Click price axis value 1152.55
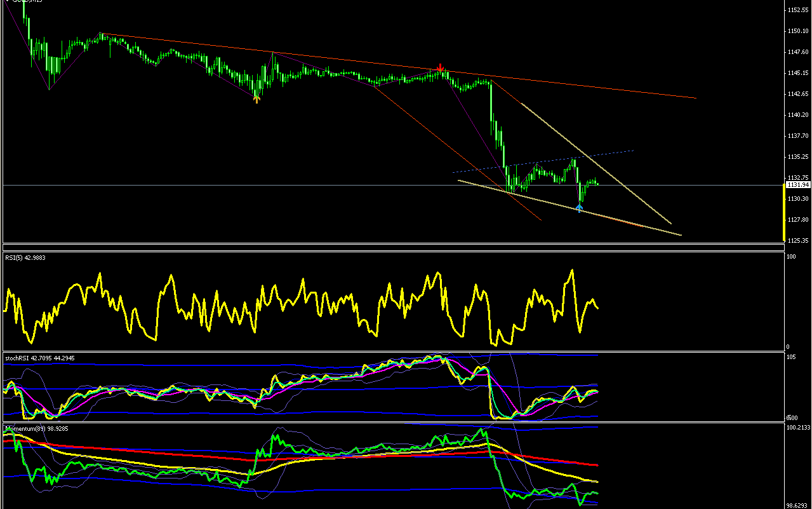The image size is (812, 509). tap(797, 10)
